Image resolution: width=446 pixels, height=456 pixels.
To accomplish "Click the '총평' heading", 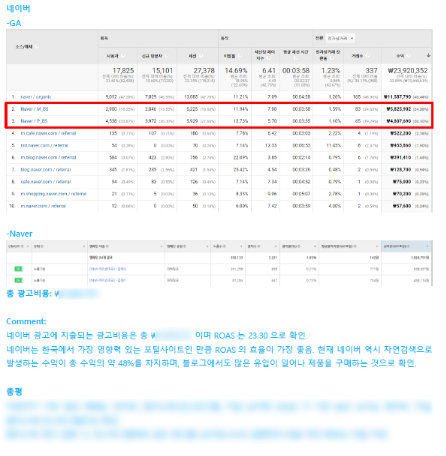I will point(14,392).
